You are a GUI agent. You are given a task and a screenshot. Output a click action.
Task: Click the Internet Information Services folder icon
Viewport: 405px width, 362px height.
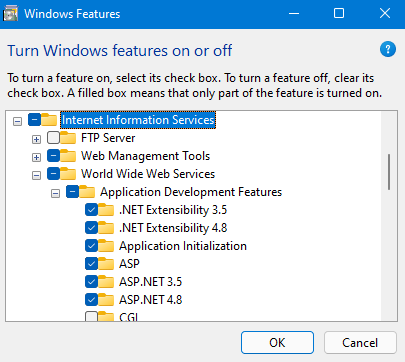tap(49, 119)
